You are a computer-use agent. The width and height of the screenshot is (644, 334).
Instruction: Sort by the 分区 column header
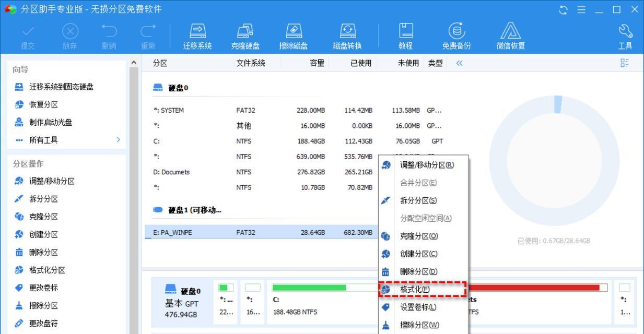tap(160, 63)
